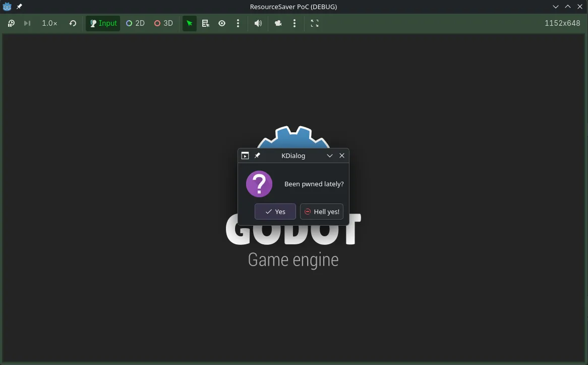Select the 3D node selection mode
Viewport: 588px width, 365px height.
(163, 23)
